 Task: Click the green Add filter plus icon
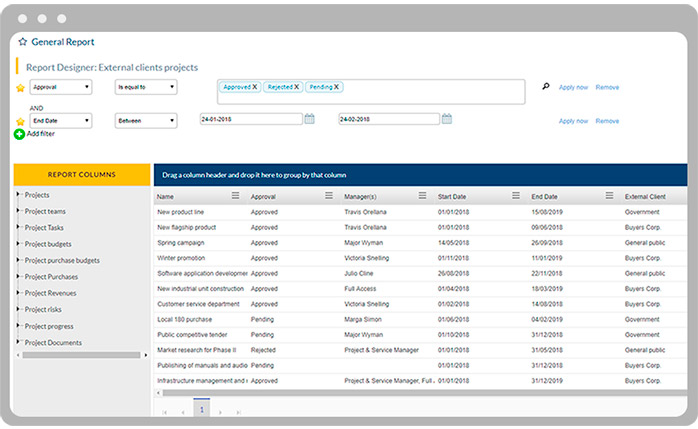tap(20, 133)
